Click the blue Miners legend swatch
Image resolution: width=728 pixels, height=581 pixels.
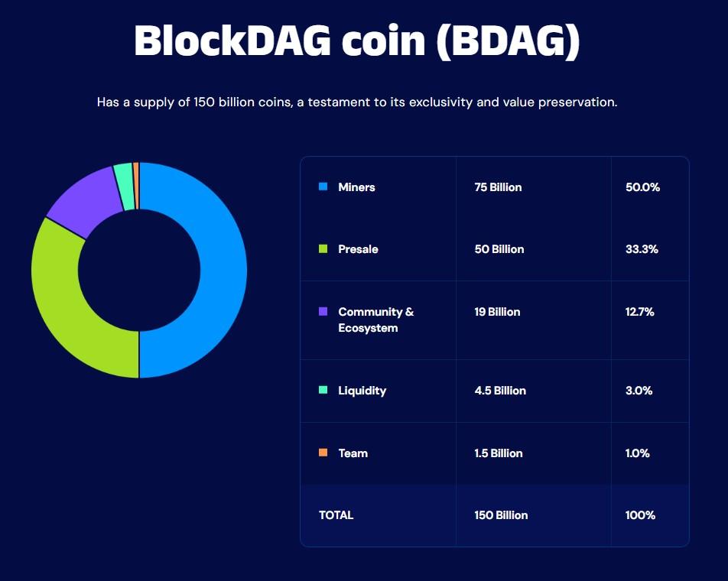pyautogui.click(x=323, y=187)
